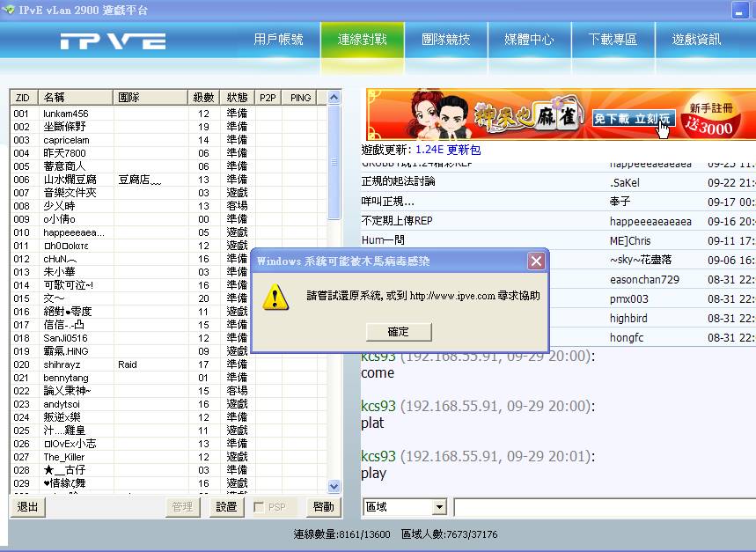Click the http://www.ipve.com address in dialog

click(x=452, y=296)
